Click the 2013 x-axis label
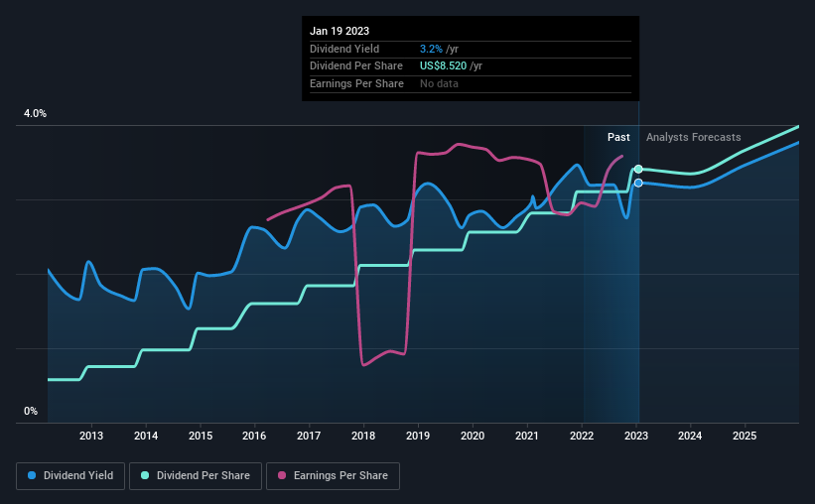The height and width of the screenshot is (504, 815). [91, 436]
